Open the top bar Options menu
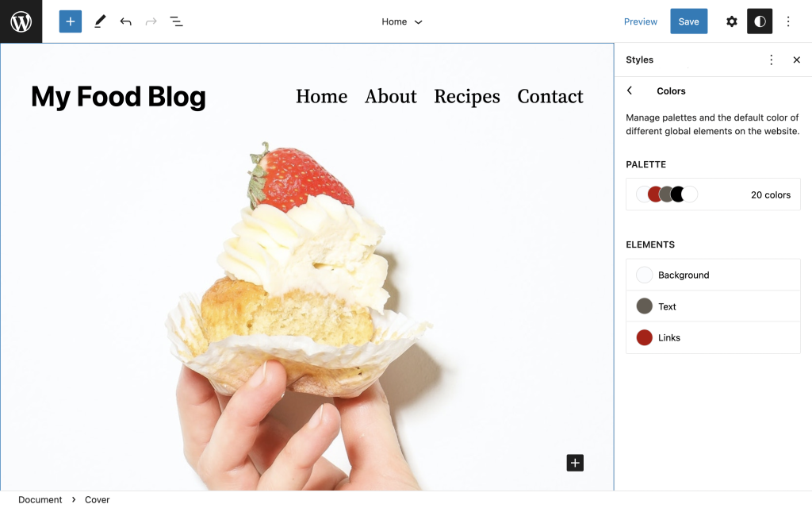The width and height of the screenshot is (812, 508). tap(787, 21)
